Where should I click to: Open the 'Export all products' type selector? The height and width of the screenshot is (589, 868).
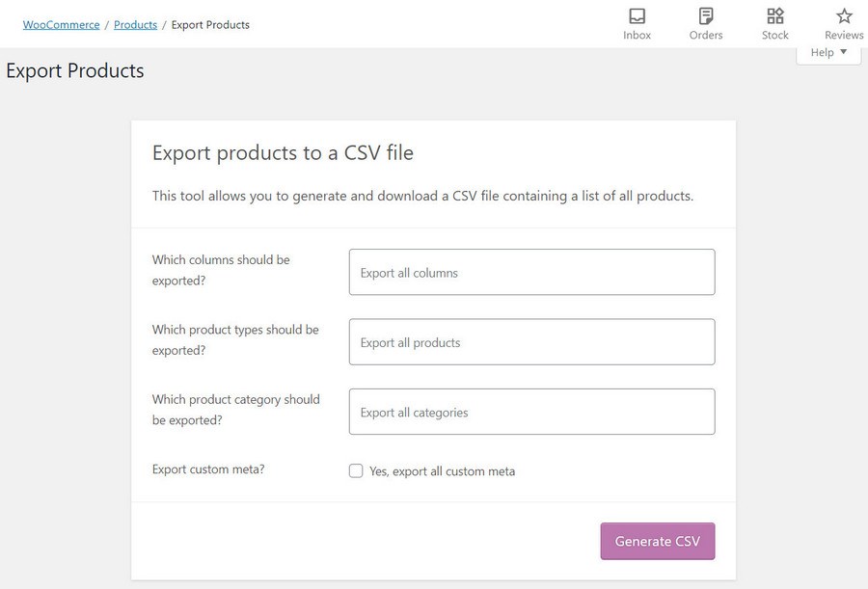click(x=531, y=342)
